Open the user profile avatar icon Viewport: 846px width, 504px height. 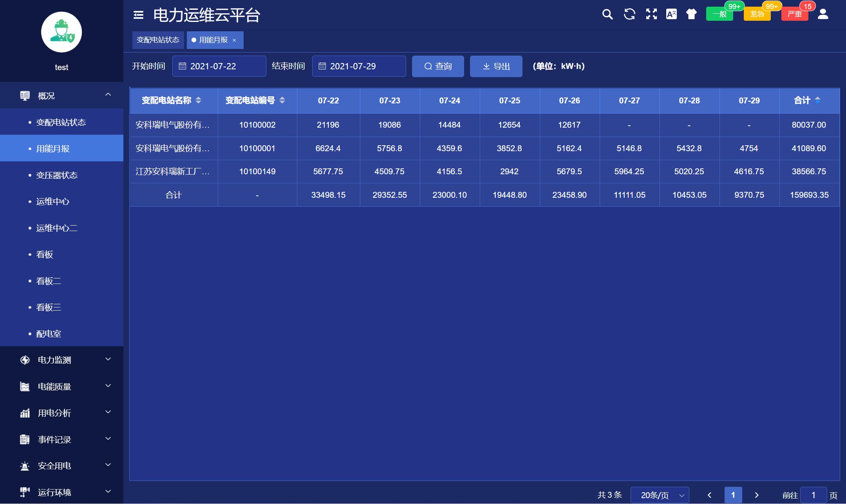point(823,14)
